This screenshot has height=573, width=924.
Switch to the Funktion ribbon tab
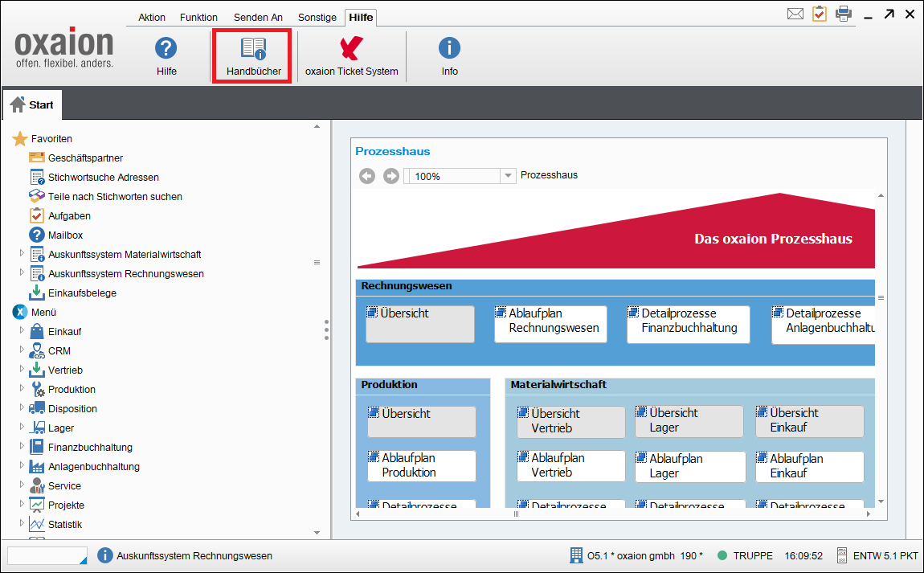click(x=198, y=18)
